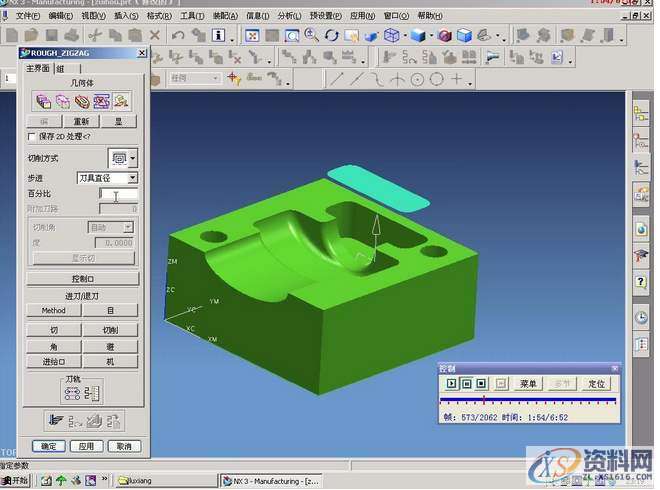Expand the 步进 刀具直径 dropdown

point(133,178)
